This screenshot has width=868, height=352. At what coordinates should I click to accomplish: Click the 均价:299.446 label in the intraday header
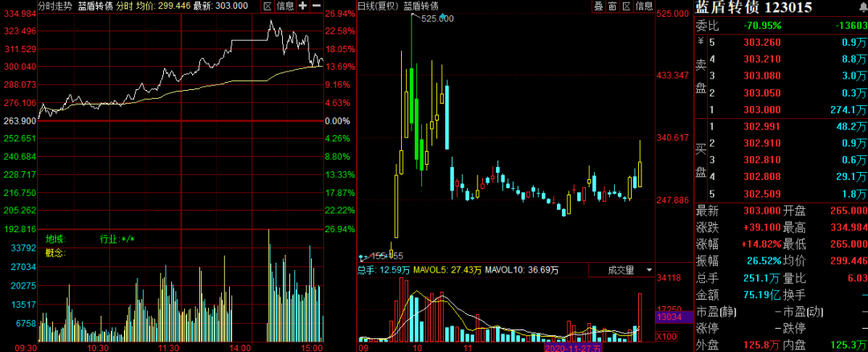(163, 6)
